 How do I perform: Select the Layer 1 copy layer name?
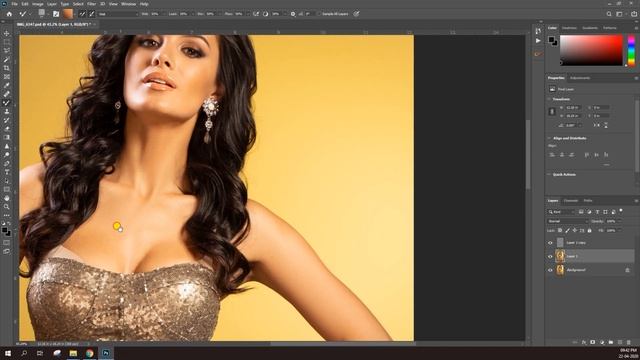tap(576, 243)
